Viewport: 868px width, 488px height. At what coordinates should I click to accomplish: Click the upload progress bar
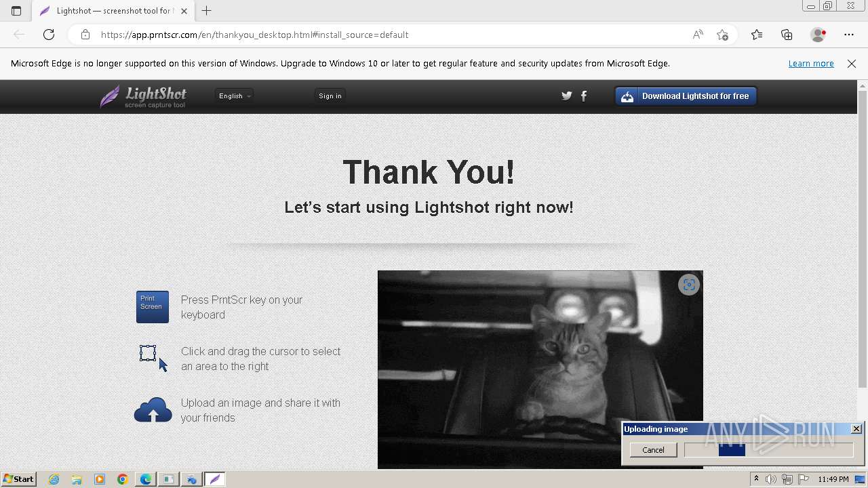[x=768, y=450]
